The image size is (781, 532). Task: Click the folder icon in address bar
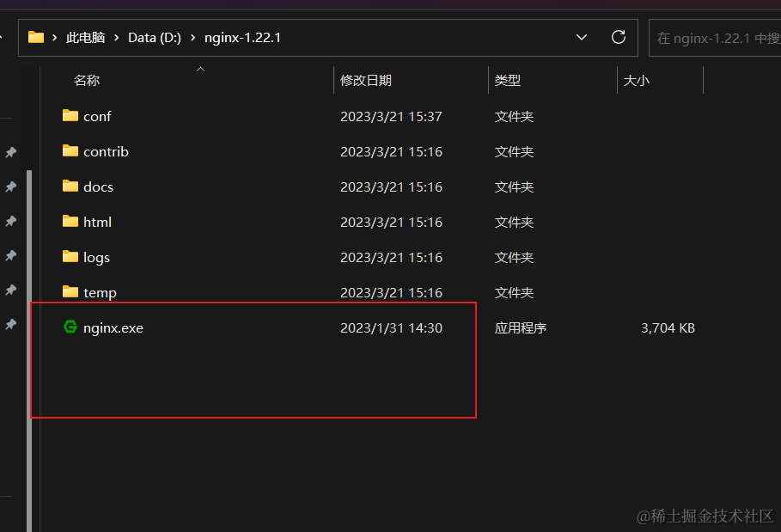coord(36,37)
